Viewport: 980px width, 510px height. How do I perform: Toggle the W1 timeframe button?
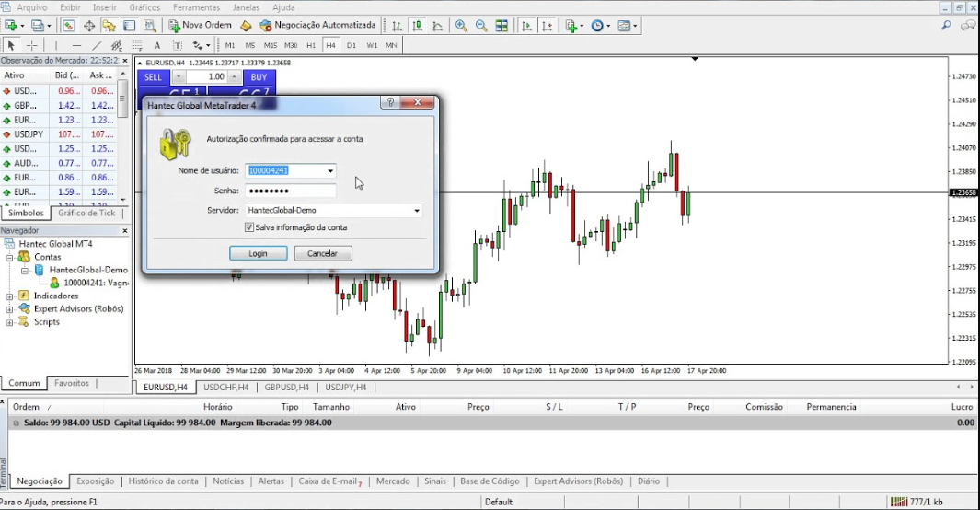tap(372, 45)
